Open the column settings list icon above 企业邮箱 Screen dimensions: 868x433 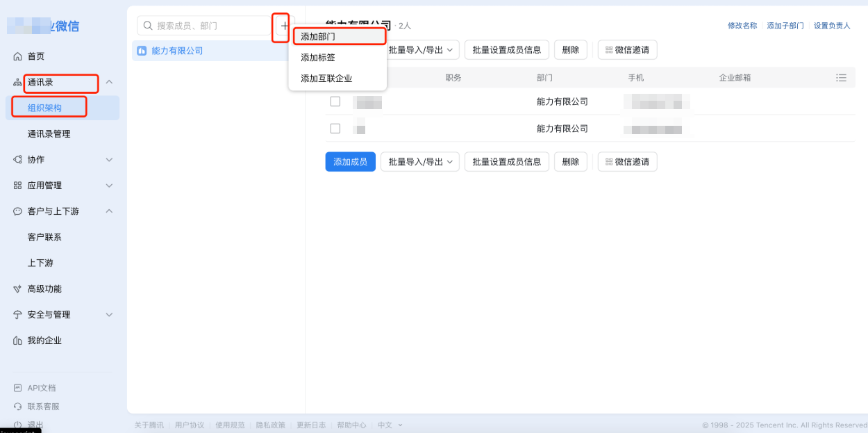[841, 77]
